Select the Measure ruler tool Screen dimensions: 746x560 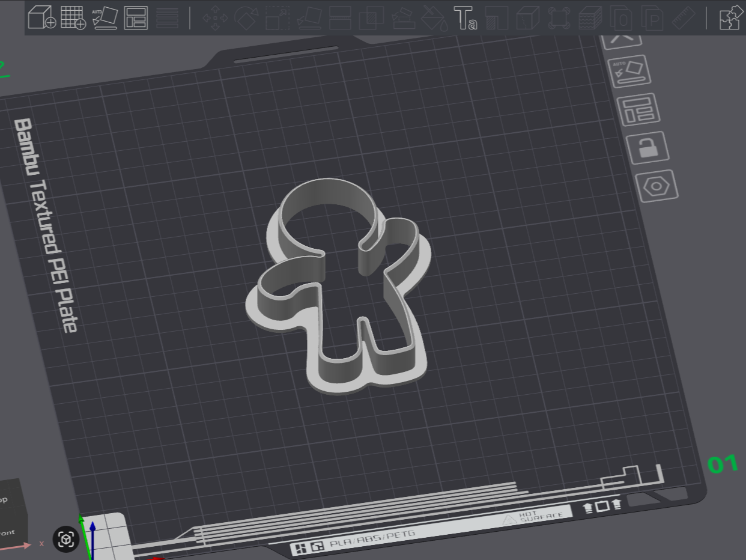click(684, 17)
